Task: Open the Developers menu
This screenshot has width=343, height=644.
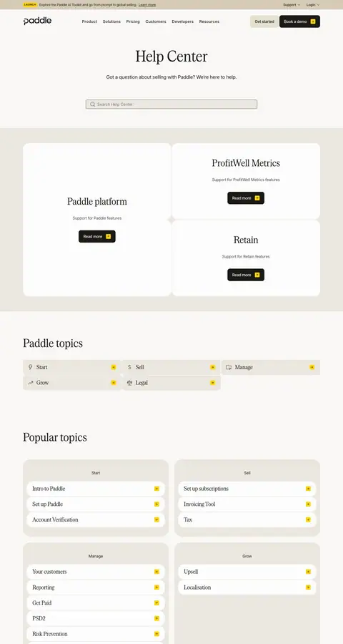Action: click(x=183, y=21)
